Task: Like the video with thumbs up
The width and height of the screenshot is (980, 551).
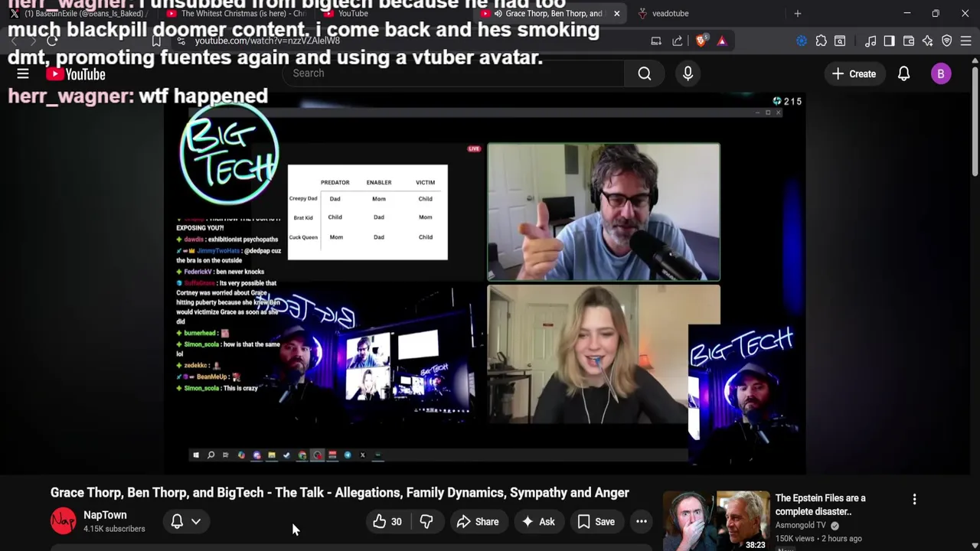Action: tap(387, 521)
